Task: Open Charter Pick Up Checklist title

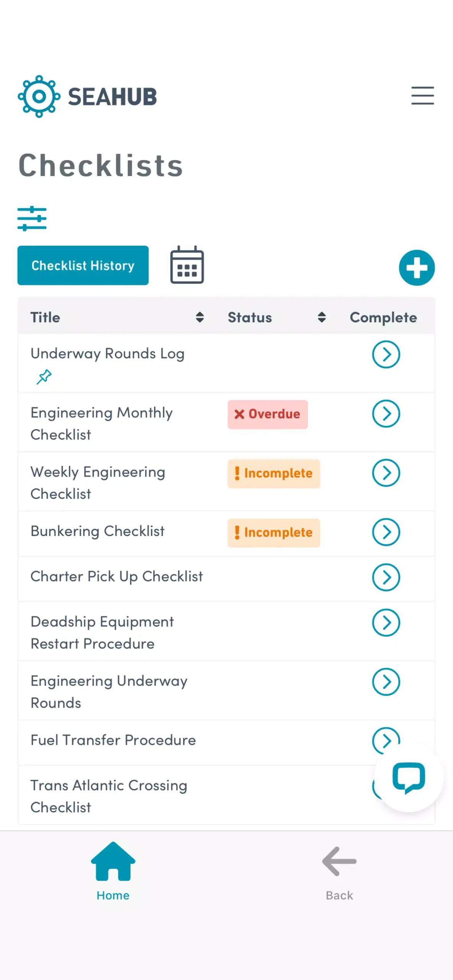Action: 116,577
